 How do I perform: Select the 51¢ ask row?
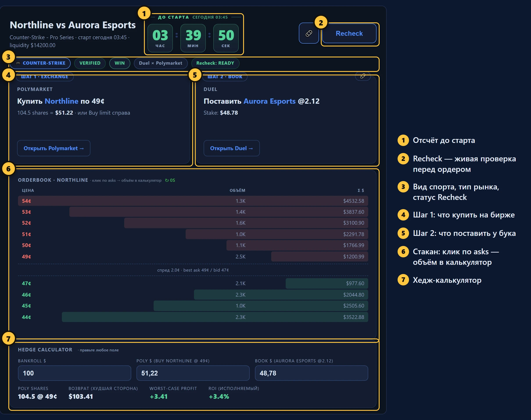[193, 234]
